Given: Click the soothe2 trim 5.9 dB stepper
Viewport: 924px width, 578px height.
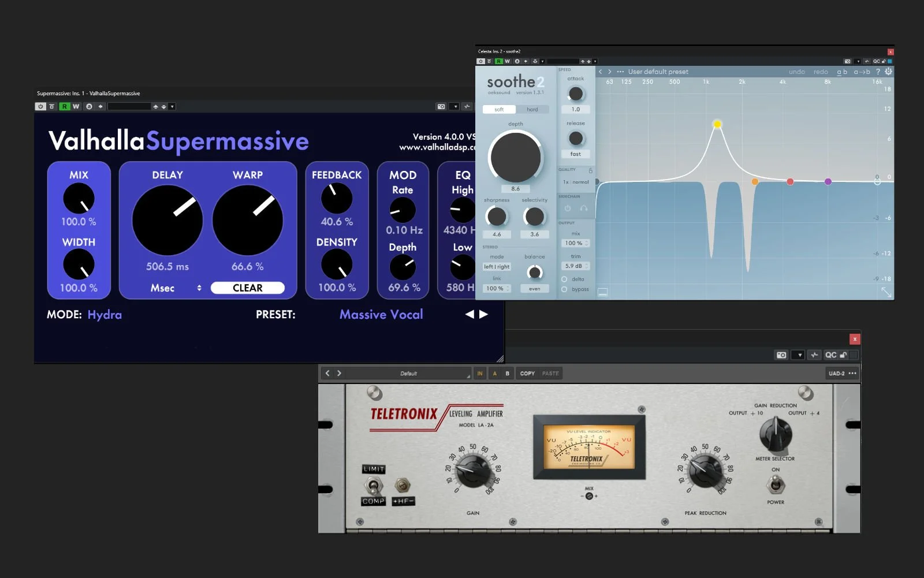Looking at the screenshot, I should click(576, 266).
